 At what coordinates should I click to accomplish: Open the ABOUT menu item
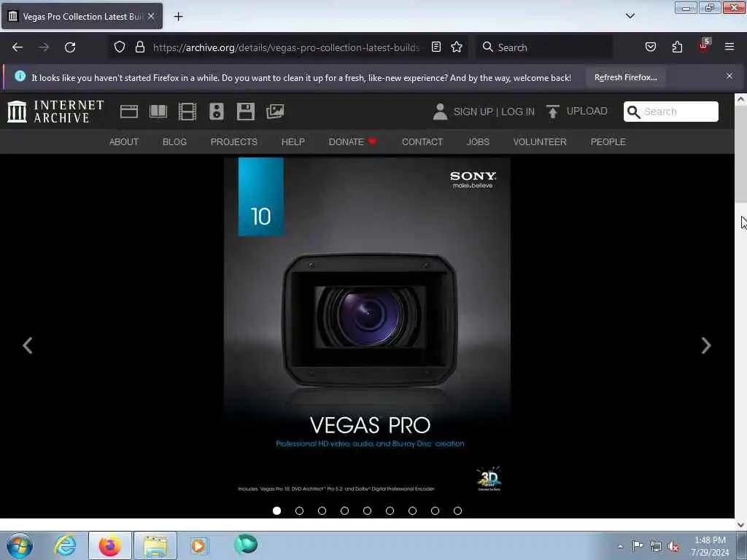point(124,142)
